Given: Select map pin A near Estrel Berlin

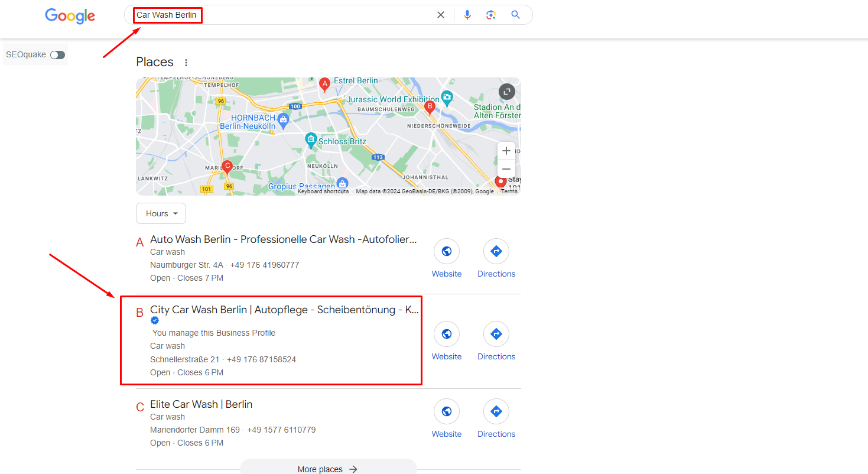Looking at the screenshot, I should tap(324, 85).
